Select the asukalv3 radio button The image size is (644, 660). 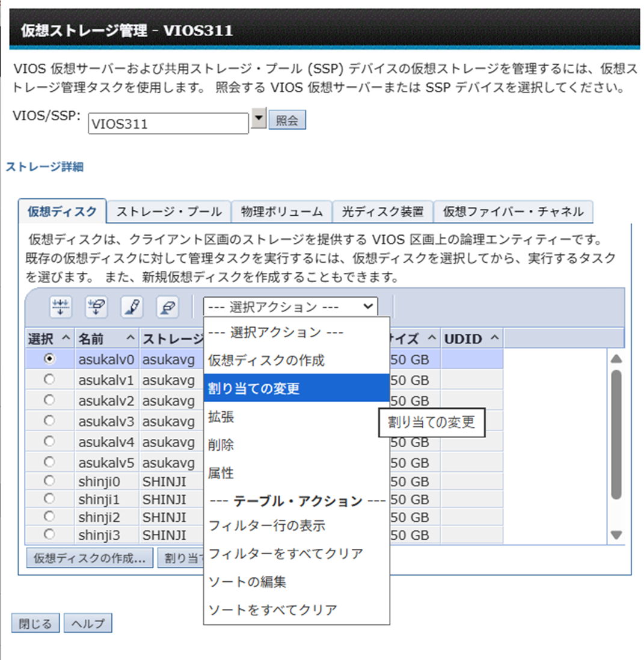click(49, 420)
